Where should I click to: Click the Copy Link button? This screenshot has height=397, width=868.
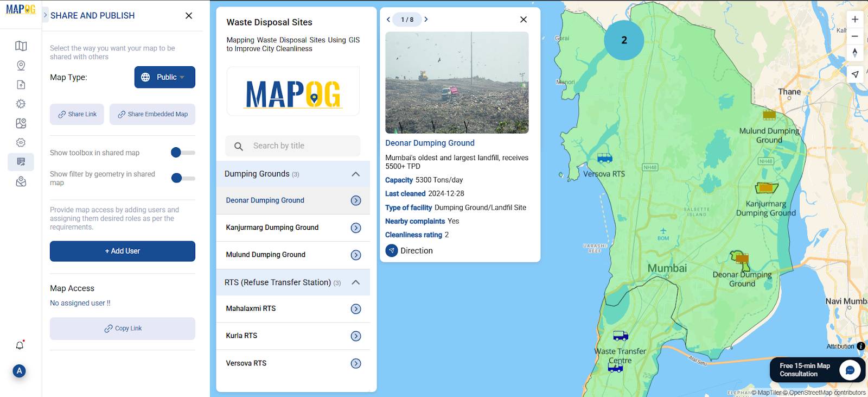click(x=123, y=329)
